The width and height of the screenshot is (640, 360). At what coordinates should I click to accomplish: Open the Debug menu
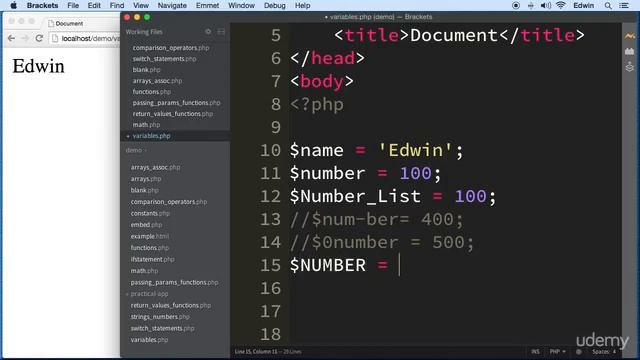(x=275, y=5)
